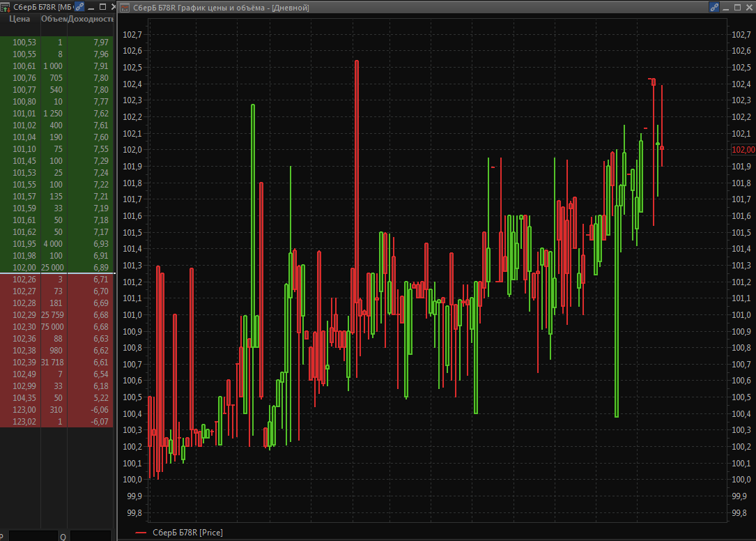Click the red 102,00 current price label

click(x=743, y=150)
